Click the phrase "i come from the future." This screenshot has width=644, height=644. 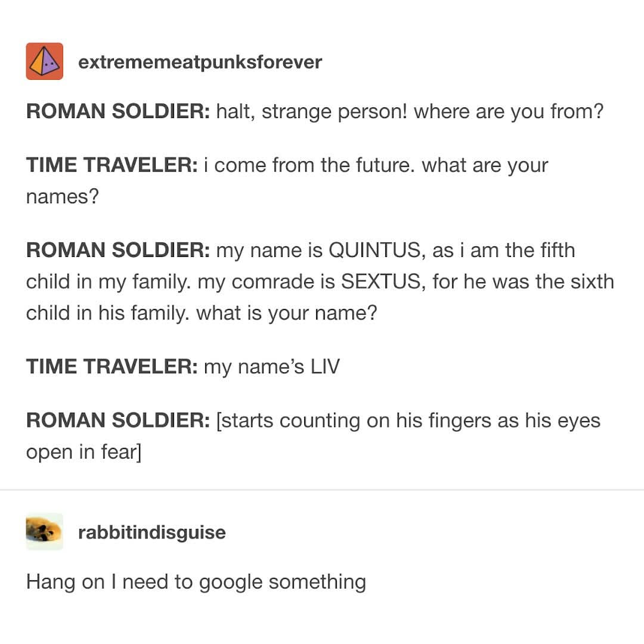pos(314,166)
